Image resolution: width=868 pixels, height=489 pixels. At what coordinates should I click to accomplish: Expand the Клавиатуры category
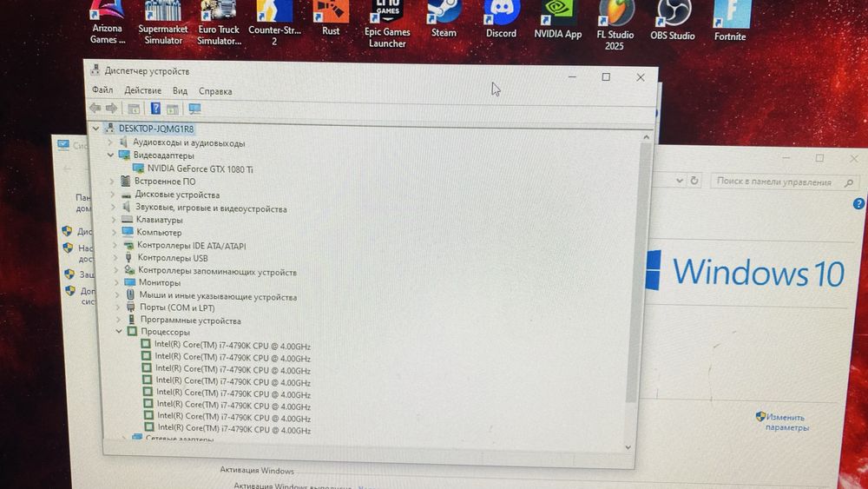114,220
